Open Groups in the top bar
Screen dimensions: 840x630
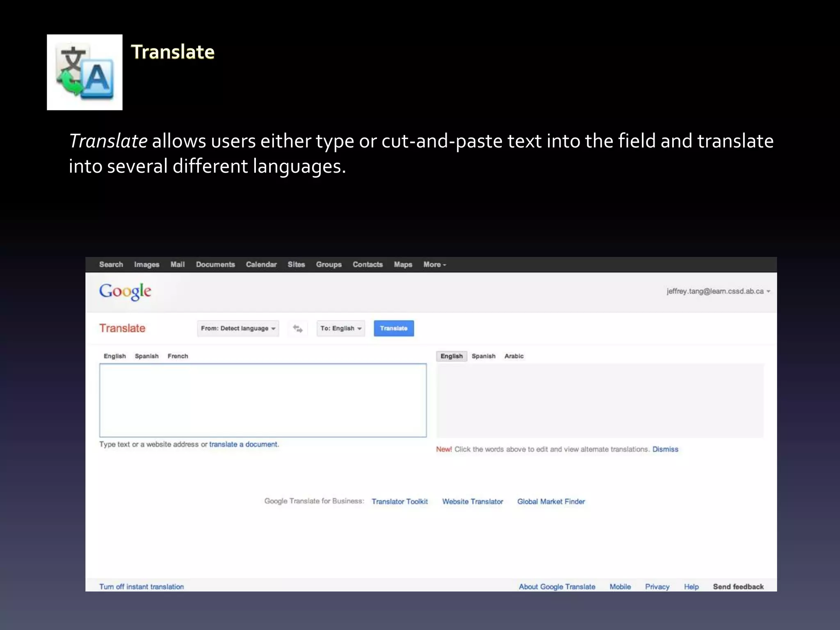(329, 265)
